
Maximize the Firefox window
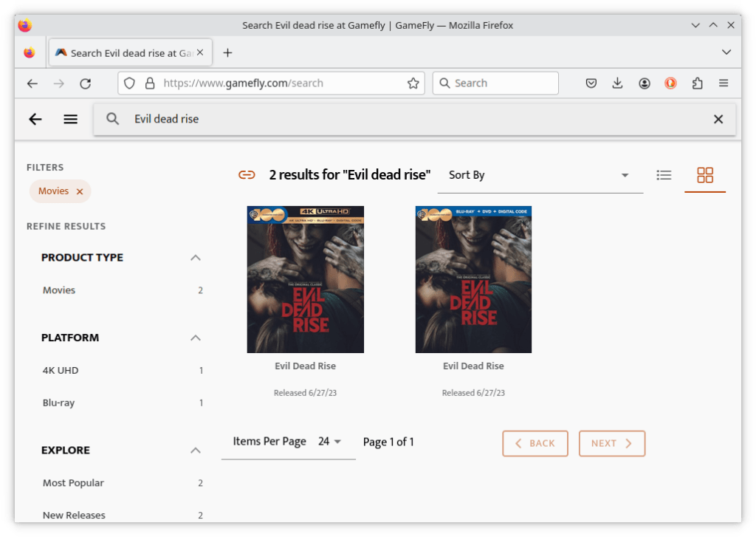[x=713, y=25]
